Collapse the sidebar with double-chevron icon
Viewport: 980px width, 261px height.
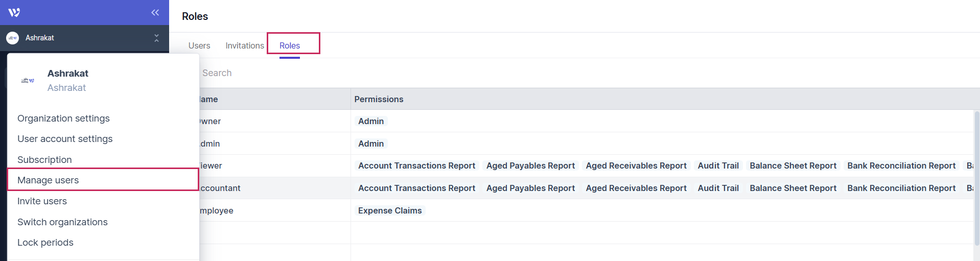155,12
